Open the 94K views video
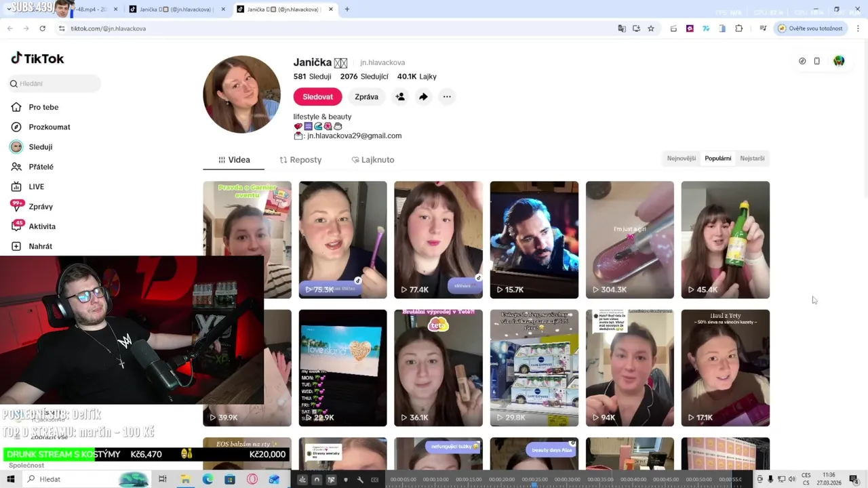868x488 pixels. coord(630,368)
